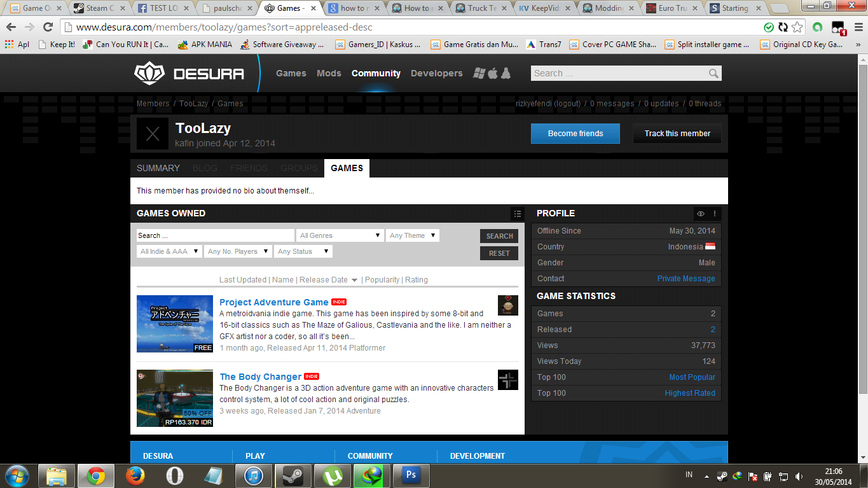Click the green circle extension icon

(x=818, y=27)
